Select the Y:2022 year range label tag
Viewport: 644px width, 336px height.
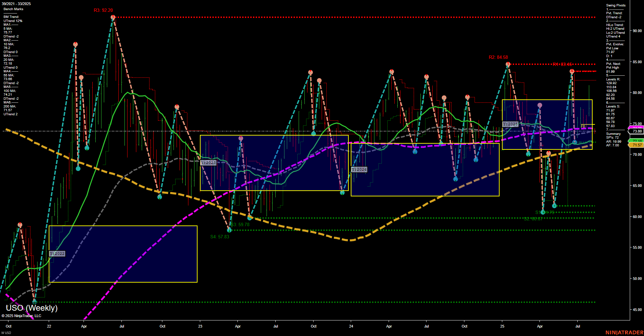tap(57, 253)
